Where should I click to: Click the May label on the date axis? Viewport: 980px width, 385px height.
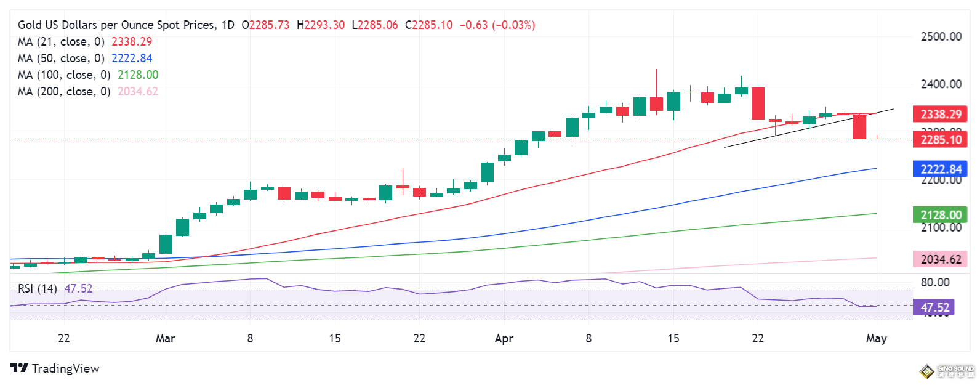point(876,338)
